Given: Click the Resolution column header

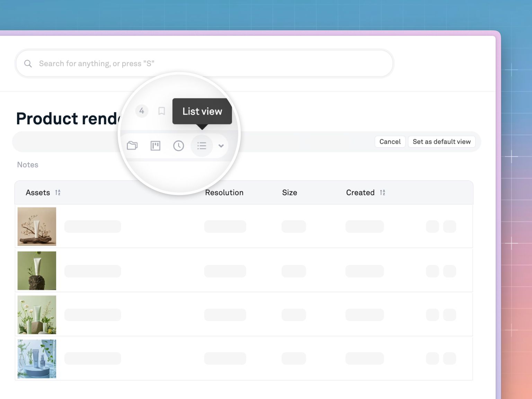Looking at the screenshot, I should (224, 193).
